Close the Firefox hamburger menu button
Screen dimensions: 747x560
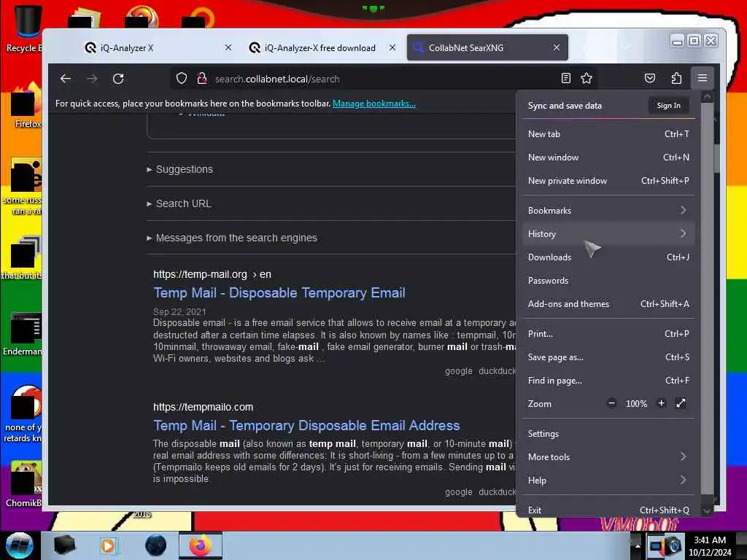703,78
